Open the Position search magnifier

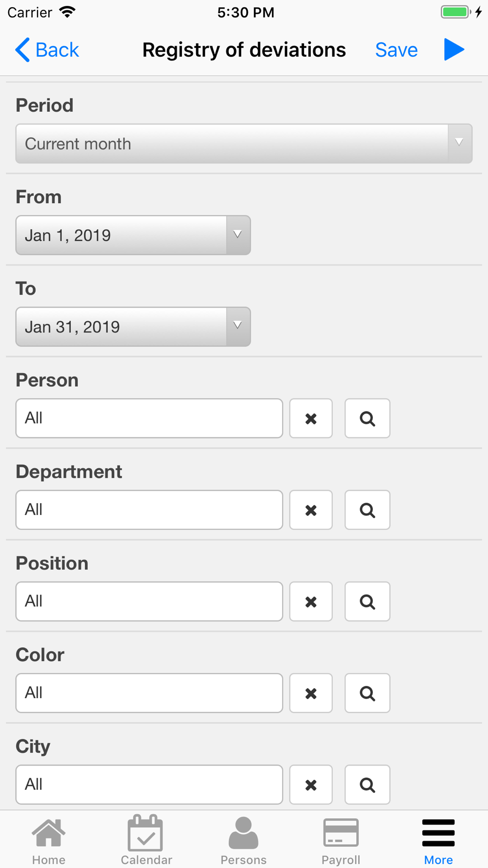[367, 601]
